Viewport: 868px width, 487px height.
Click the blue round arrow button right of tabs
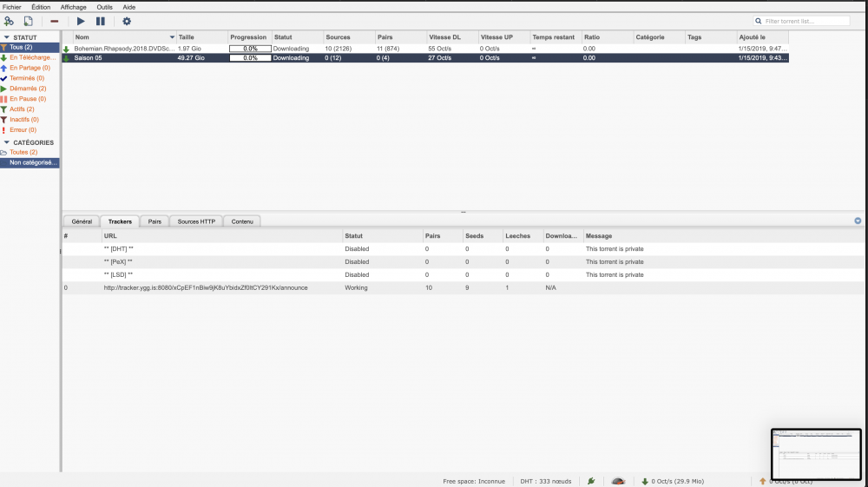click(x=858, y=220)
